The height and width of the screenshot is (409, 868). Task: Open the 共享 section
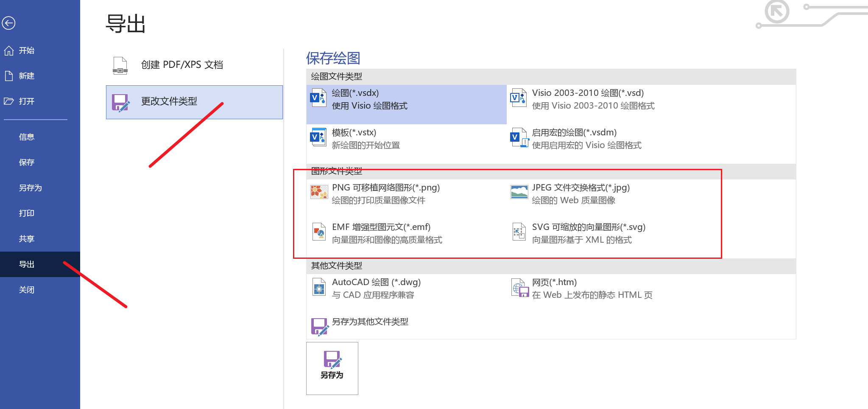coord(27,238)
